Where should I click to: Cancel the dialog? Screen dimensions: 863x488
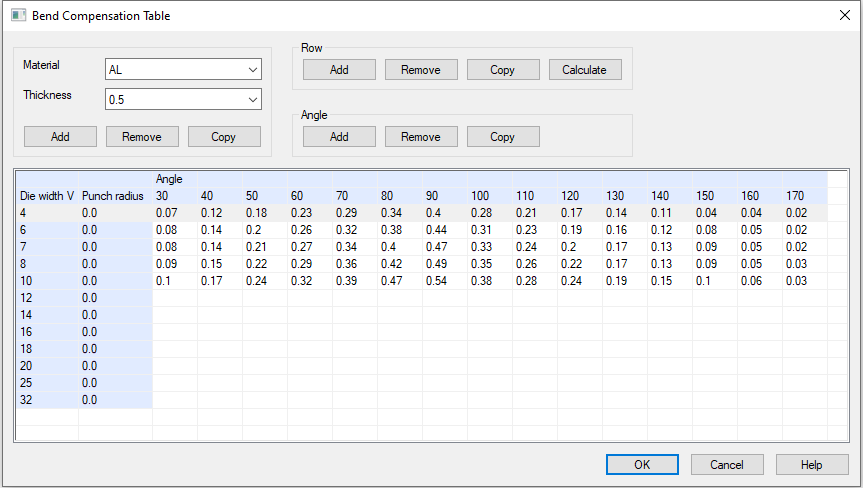(727, 464)
